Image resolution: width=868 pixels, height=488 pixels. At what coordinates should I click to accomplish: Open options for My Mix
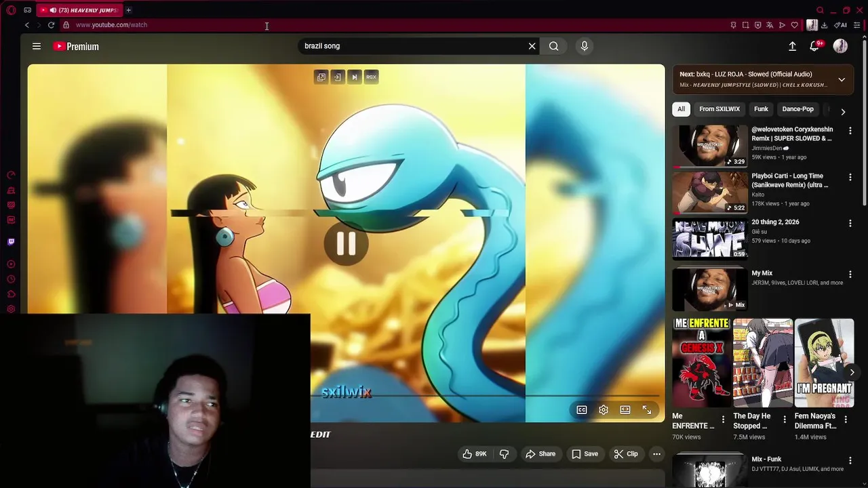pos(850,274)
